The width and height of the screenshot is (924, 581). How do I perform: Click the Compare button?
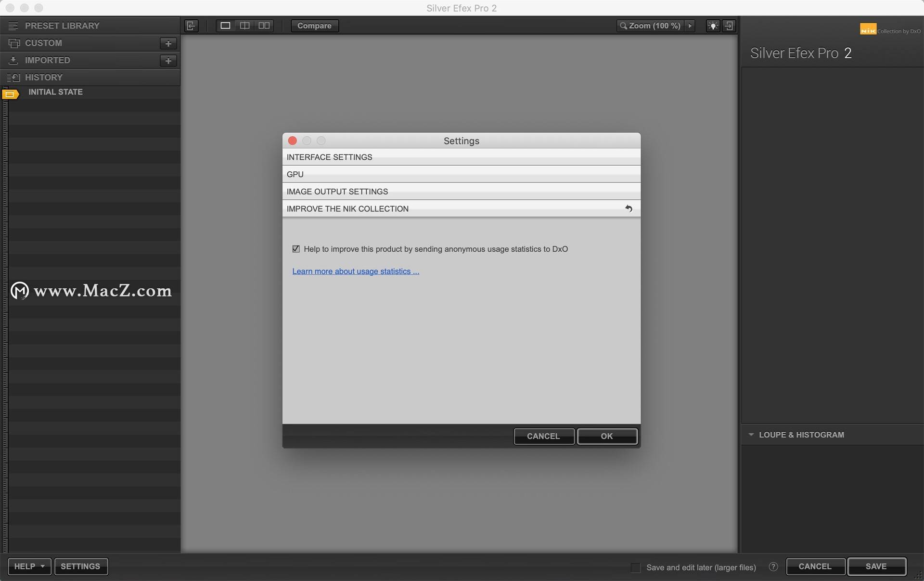tap(314, 26)
